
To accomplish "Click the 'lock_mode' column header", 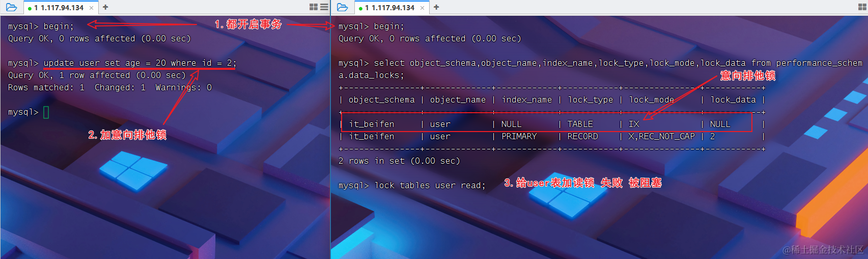I will click(x=652, y=99).
